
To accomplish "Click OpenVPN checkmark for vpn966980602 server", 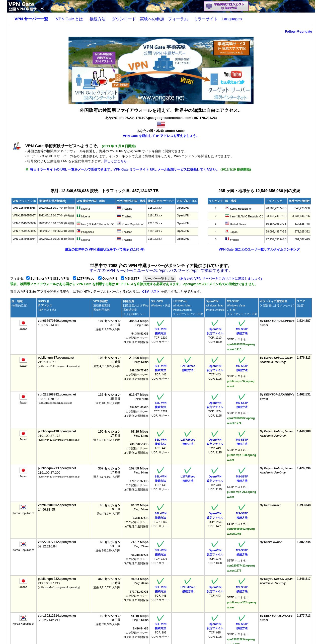I will coord(215,507).
